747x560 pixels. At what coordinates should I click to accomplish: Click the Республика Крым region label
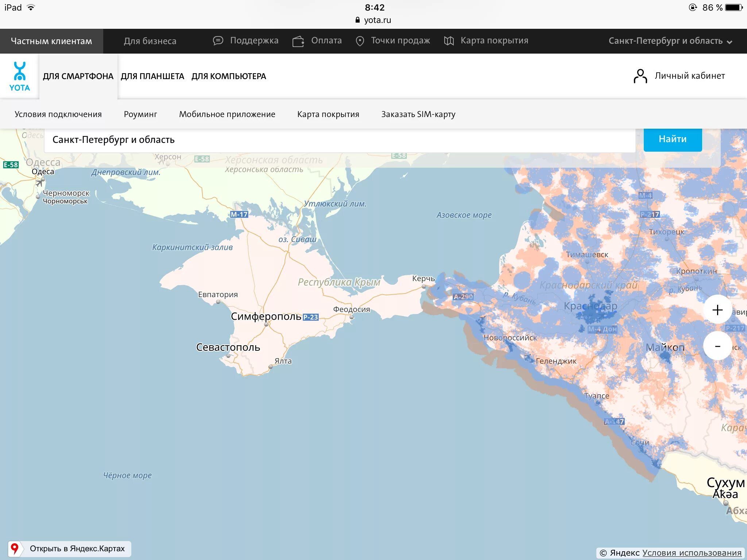pos(339,282)
